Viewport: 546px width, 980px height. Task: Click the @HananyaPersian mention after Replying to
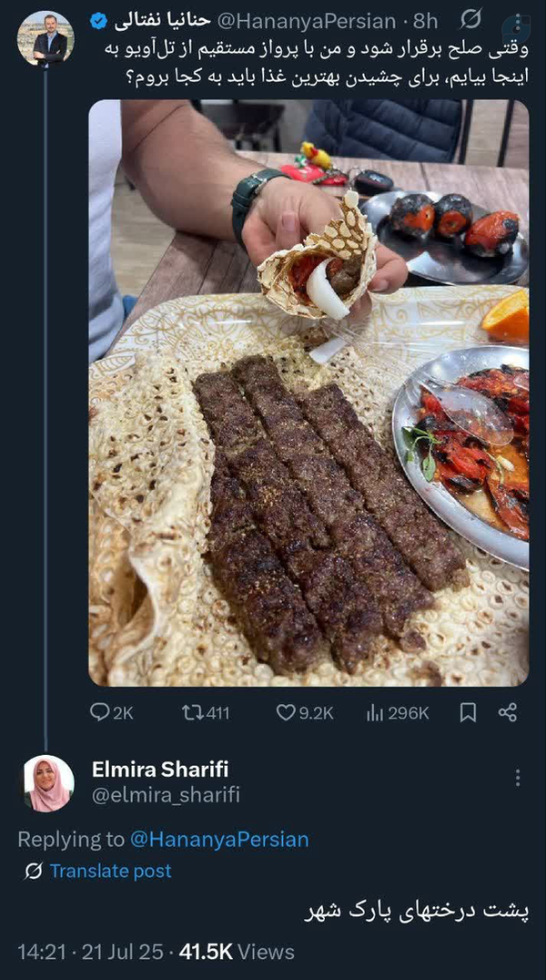point(219,839)
